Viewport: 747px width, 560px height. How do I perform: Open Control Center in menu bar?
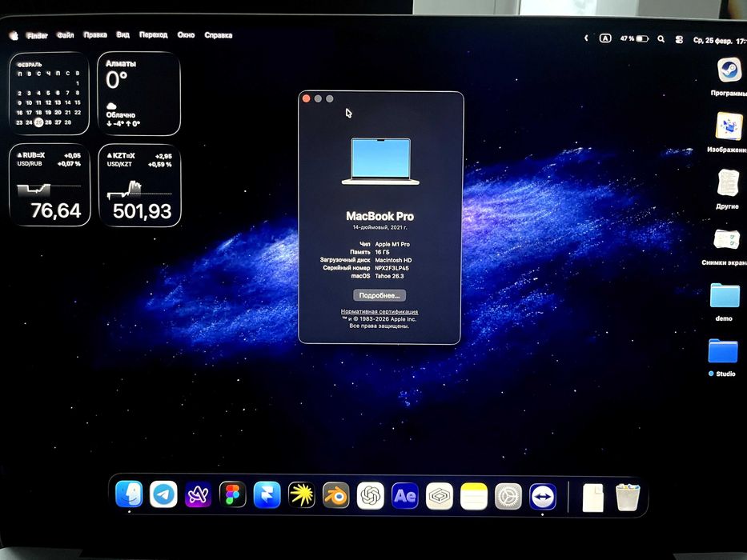point(680,39)
